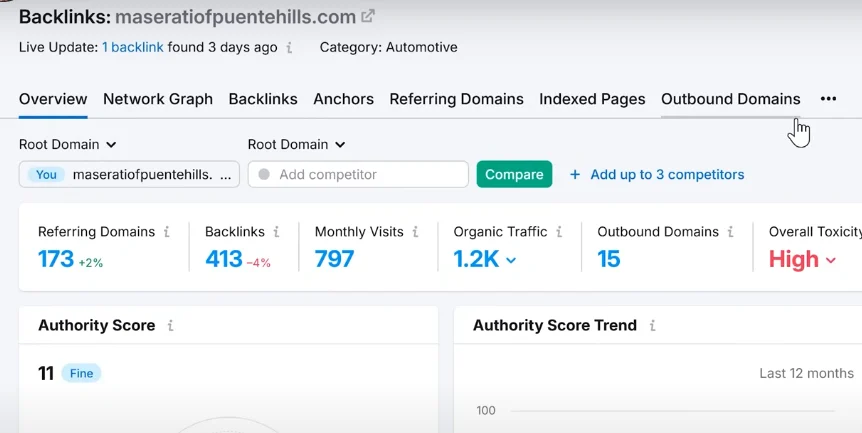Open the Indexed Pages tab

coord(592,99)
